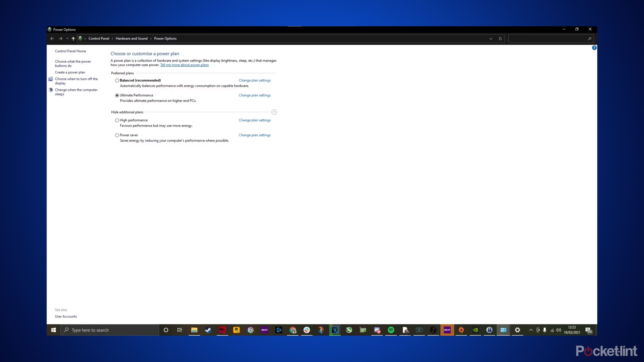Open back navigation arrow
This screenshot has width=644, height=362.
(52, 38)
